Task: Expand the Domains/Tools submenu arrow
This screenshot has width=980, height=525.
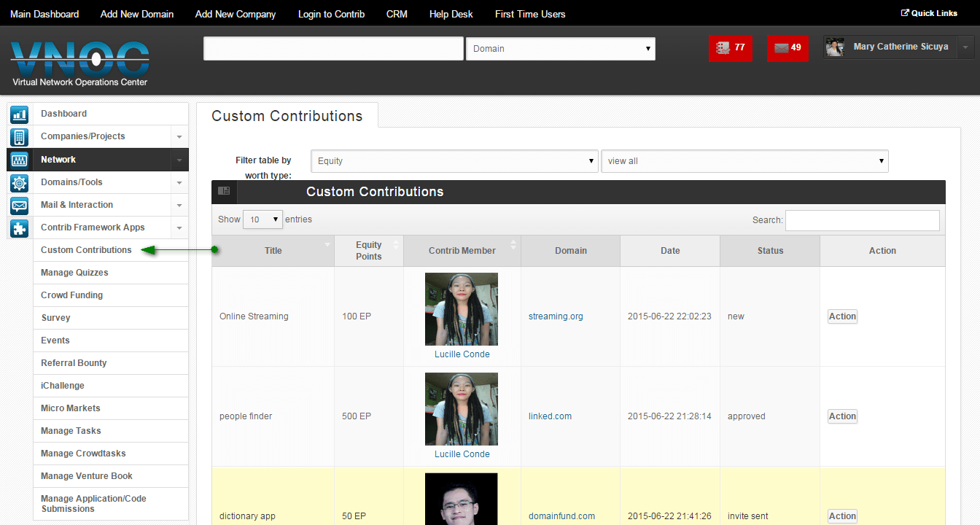Action: pos(179,182)
